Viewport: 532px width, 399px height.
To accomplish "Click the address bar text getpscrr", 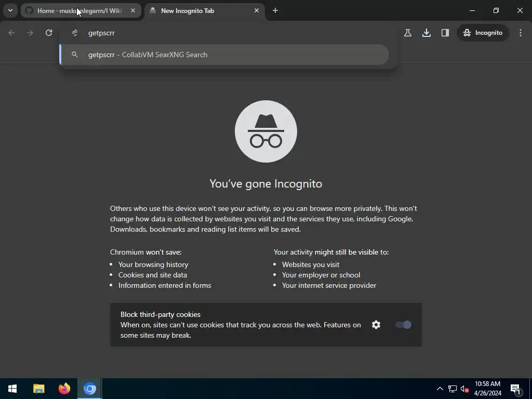I will (101, 33).
